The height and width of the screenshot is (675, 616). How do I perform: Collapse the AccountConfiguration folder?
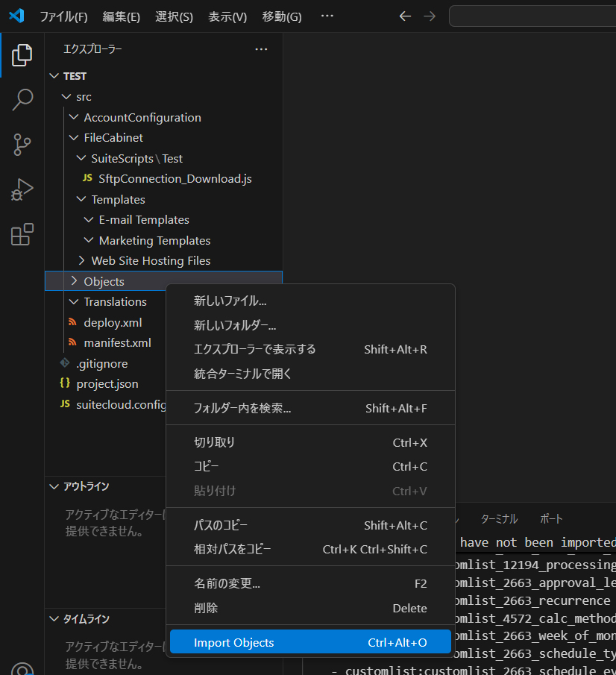[x=74, y=117]
